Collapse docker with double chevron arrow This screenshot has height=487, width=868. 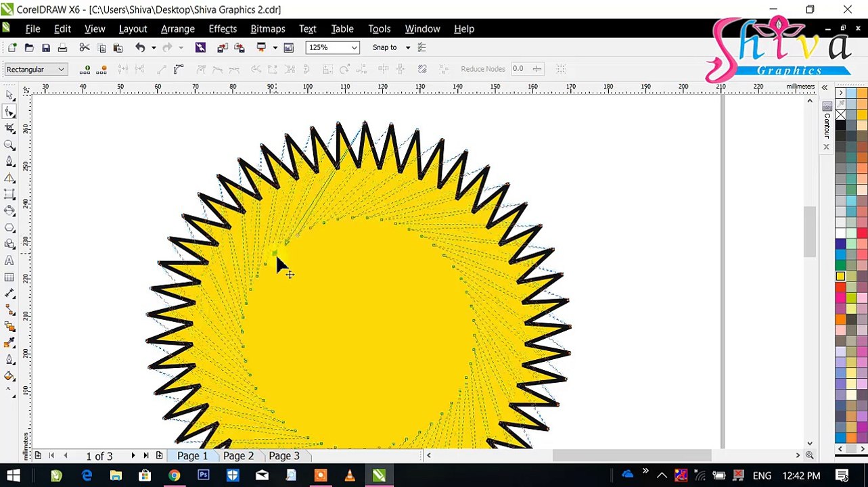[x=825, y=88]
